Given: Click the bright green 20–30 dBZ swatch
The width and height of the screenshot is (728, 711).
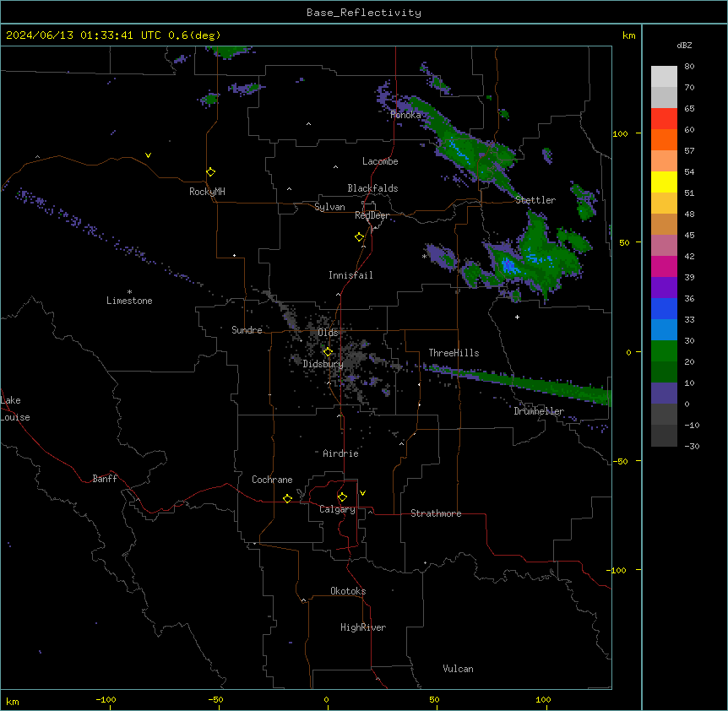Looking at the screenshot, I should 664,351.
